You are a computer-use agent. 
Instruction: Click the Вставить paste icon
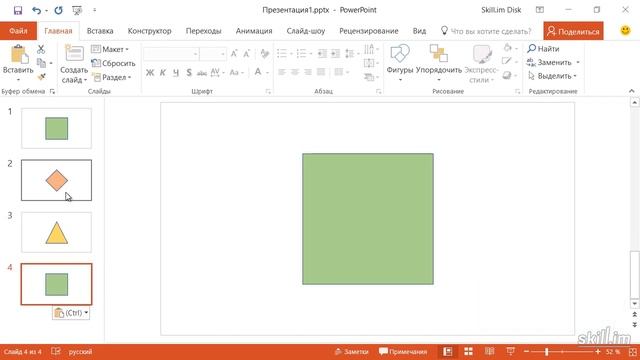19,54
